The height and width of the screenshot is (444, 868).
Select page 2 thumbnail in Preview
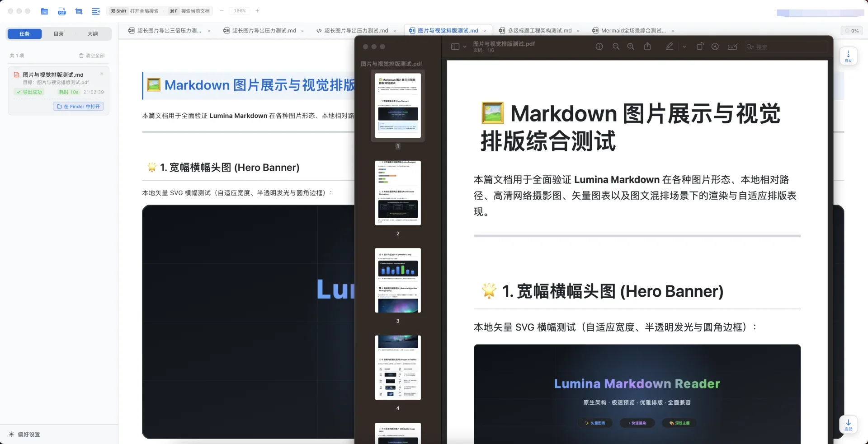tap(398, 193)
